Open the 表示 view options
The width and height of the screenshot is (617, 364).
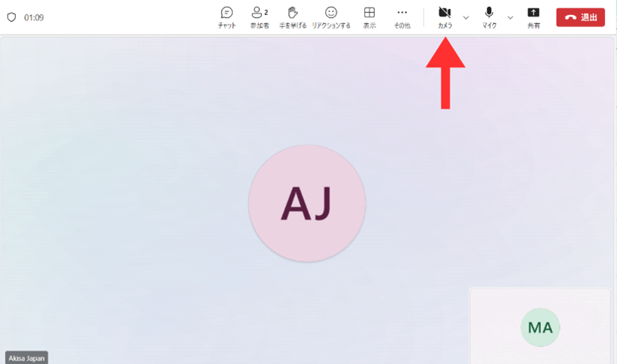tap(369, 18)
